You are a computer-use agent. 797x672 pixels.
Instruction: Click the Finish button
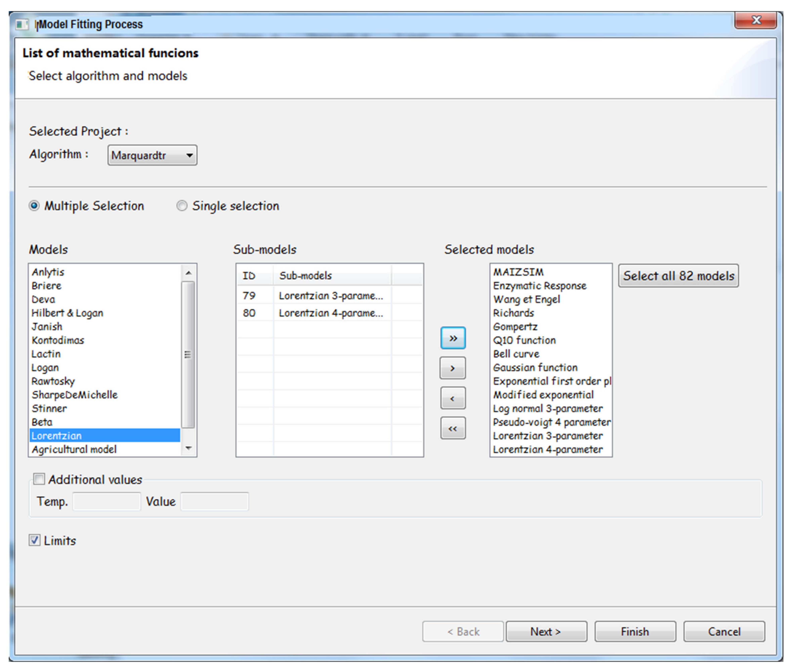[x=635, y=632]
